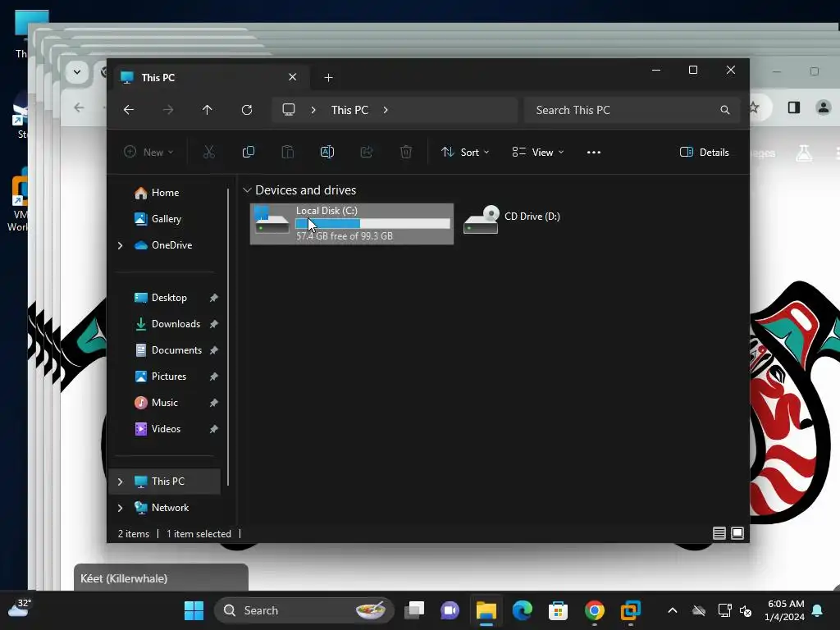Click the Forward navigation arrow in File Explorer
The height and width of the screenshot is (630, 840).
click(x=168, y=110)
